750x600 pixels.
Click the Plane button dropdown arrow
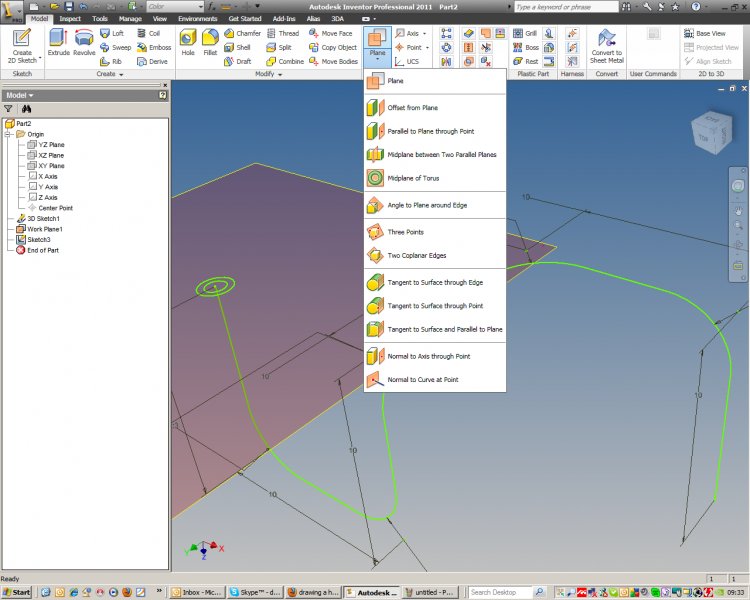(377, 59)
